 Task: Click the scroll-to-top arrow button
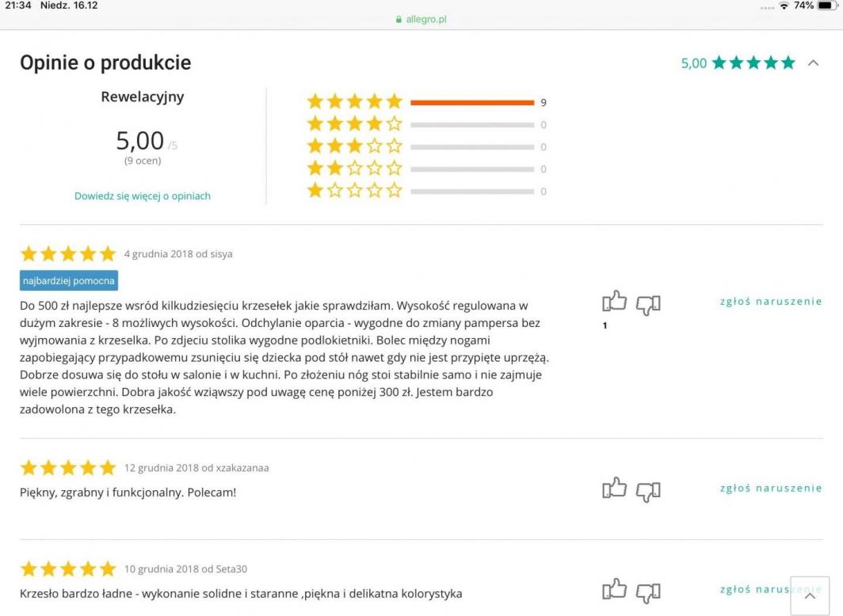coord(810,596)
